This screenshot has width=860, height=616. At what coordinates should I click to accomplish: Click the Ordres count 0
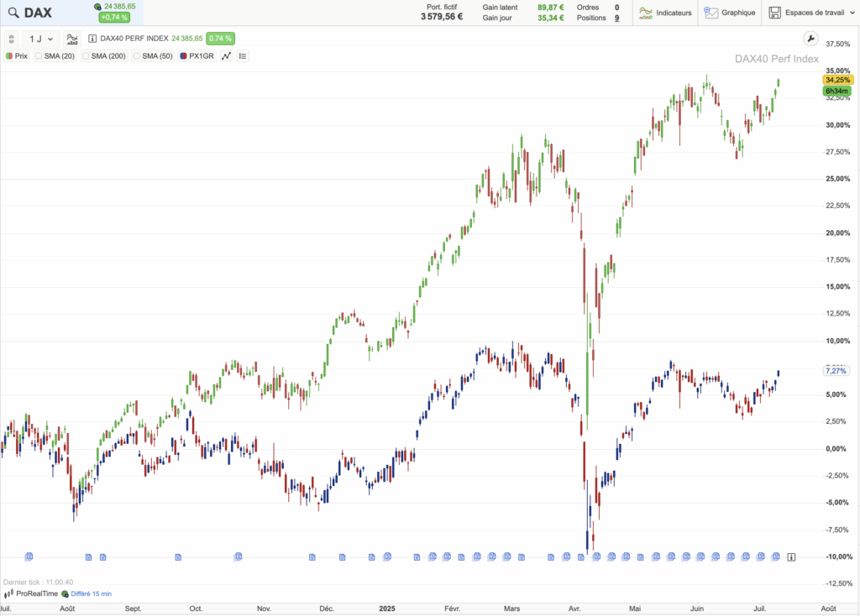[617, 7]
